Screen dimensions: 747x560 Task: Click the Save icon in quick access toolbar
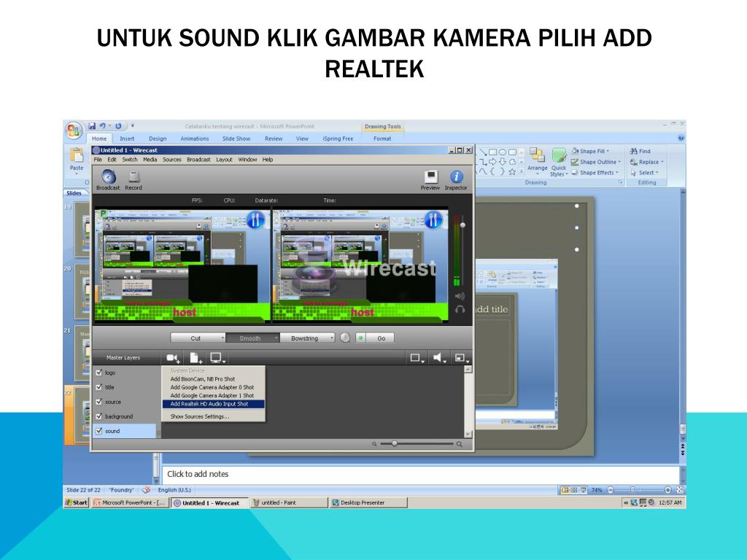click(x=92, y=126)
